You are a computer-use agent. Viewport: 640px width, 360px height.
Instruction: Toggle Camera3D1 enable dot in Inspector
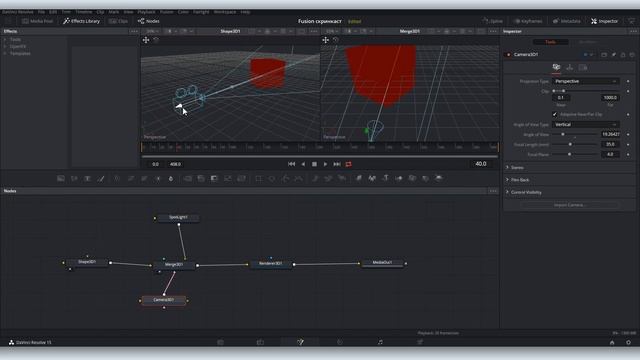point(509,55)
